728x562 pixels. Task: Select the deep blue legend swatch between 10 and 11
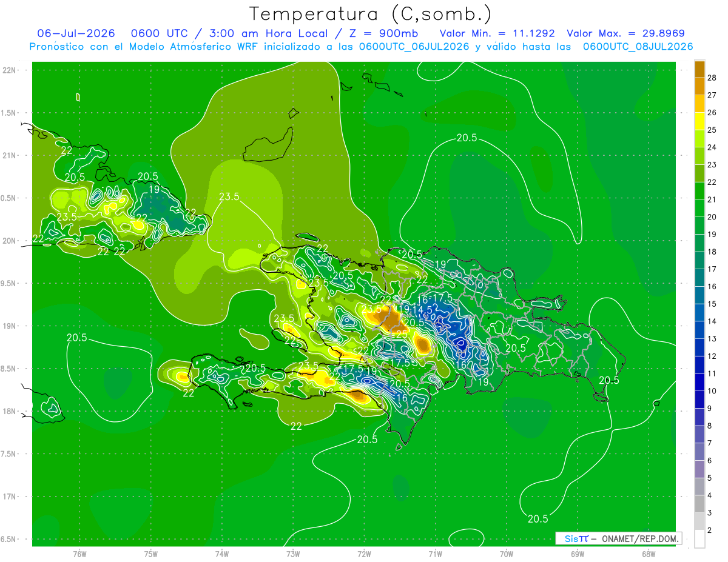[x=699, y=383]
